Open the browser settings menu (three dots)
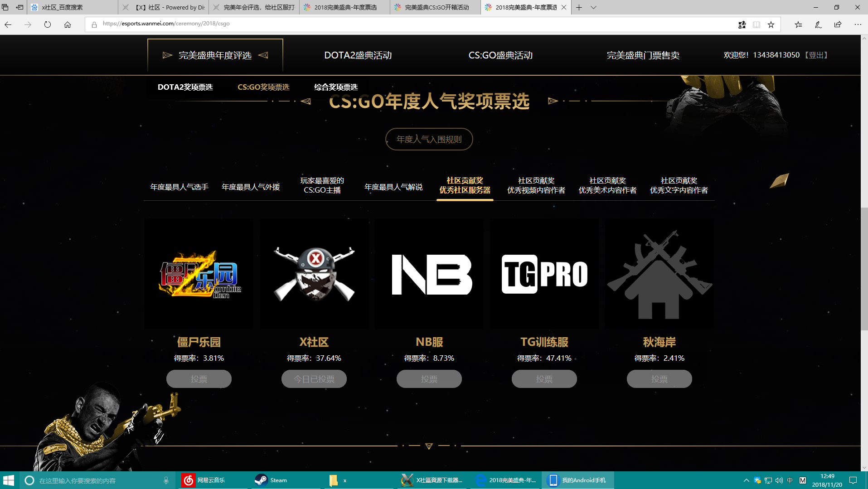Screen dimensions: 868x489 [x=857, y=24]
